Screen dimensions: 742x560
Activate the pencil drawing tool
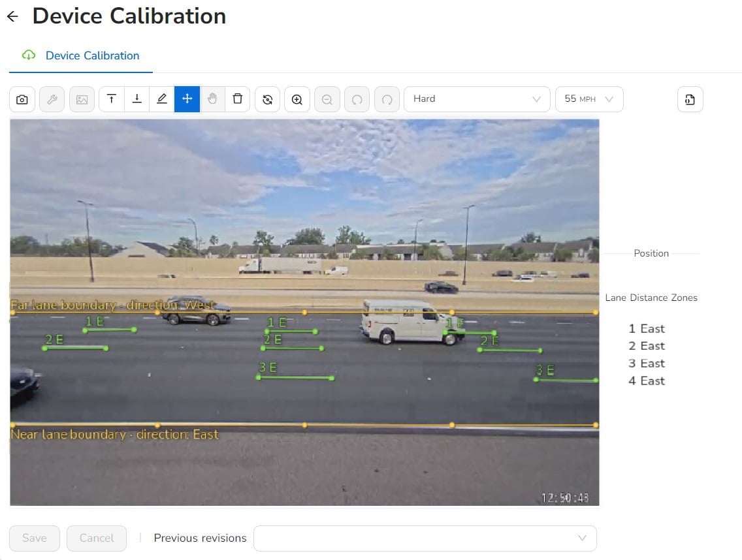click(x=161, y=99)
